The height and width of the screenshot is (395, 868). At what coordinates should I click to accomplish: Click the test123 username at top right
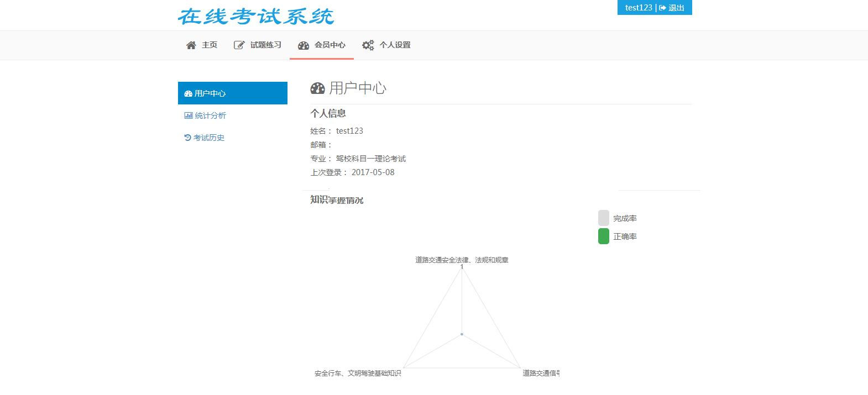pos(638,8)
